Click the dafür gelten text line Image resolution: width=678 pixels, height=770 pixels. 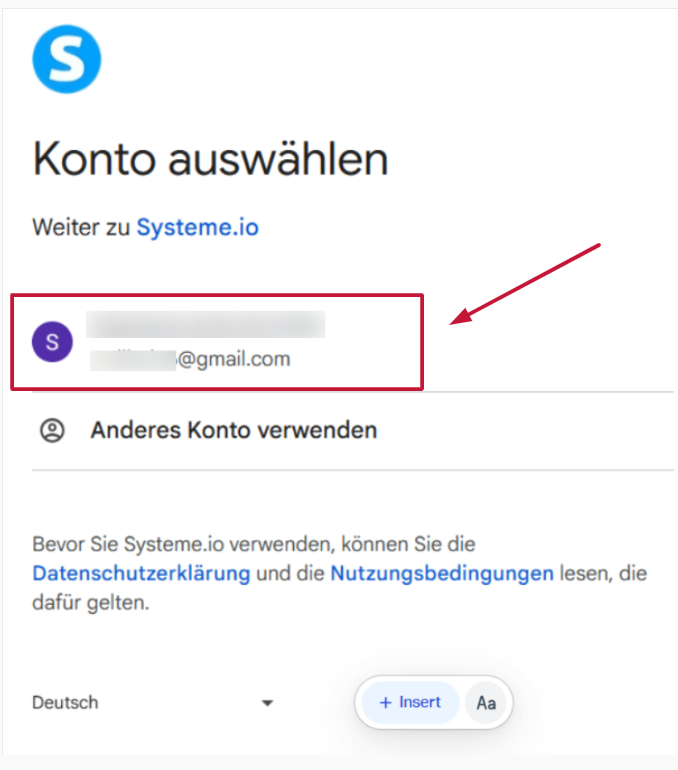90,603
